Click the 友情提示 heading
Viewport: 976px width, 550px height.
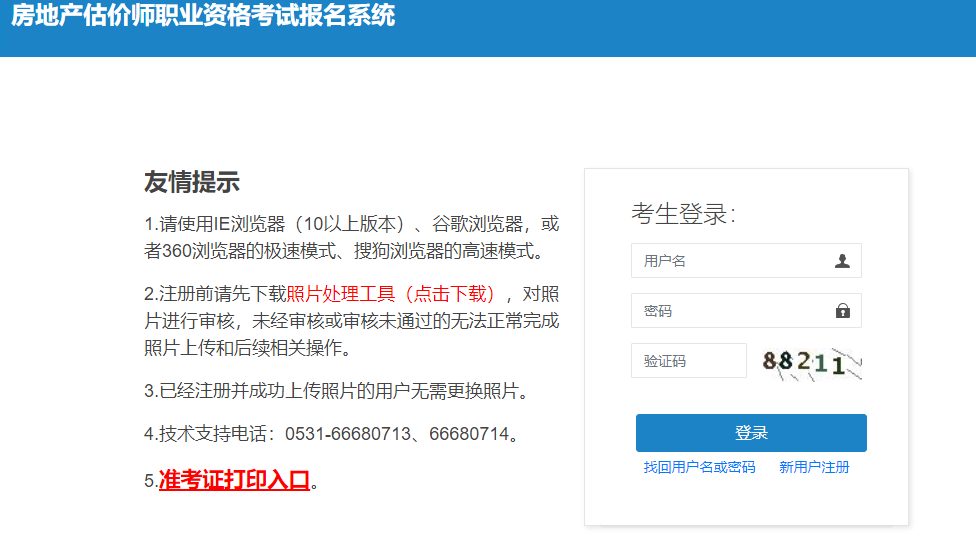[192, 182]
